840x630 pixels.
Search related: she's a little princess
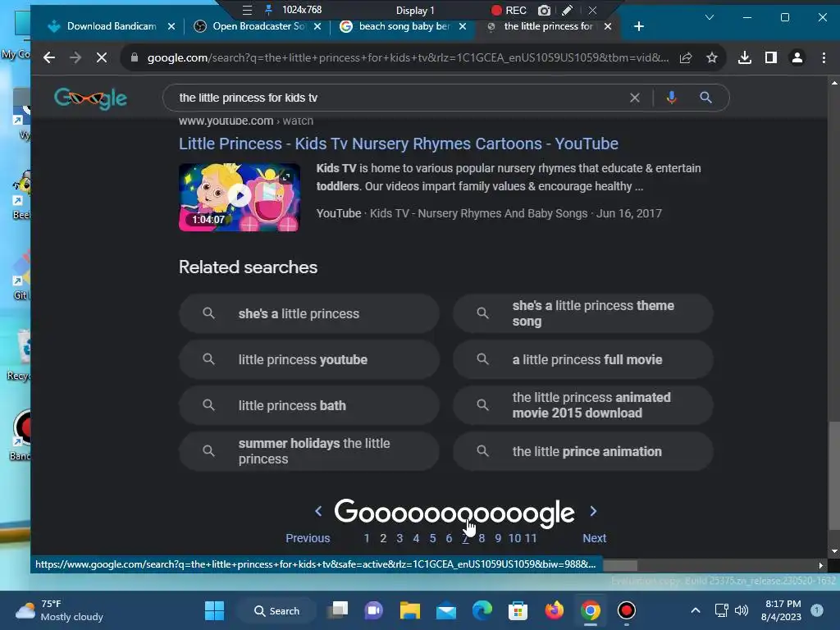point(309,313)
